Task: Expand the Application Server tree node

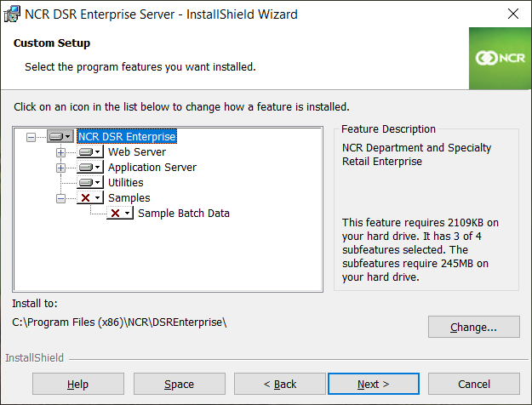Action: 60,168
